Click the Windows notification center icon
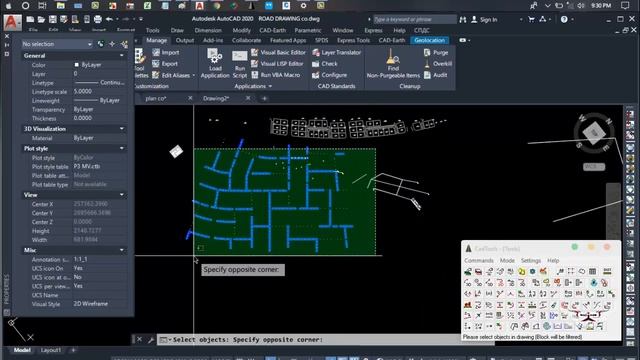 [625, 5]
